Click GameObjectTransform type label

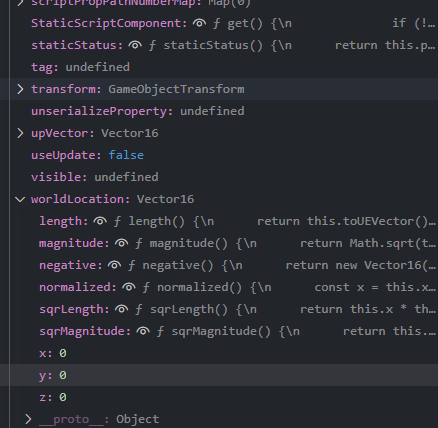pos(176,89)
